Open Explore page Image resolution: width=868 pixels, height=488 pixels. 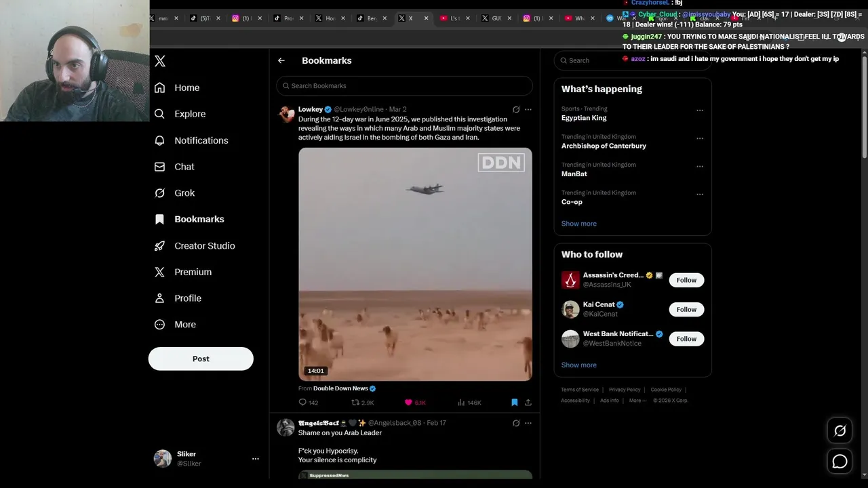click(180, 114)
